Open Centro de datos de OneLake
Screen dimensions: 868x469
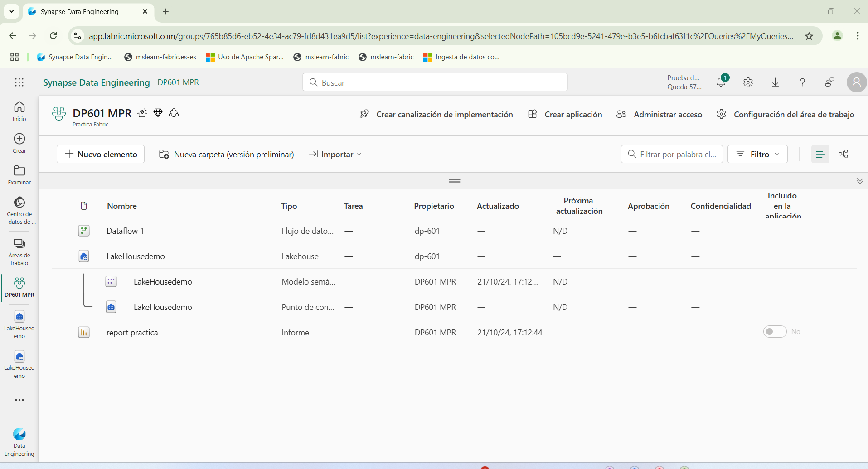19,210
